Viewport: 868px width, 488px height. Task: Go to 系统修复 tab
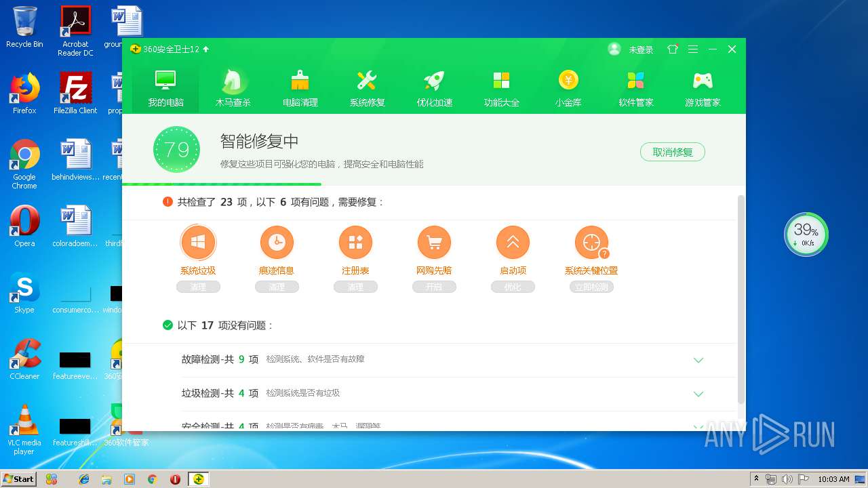point(367,88)
